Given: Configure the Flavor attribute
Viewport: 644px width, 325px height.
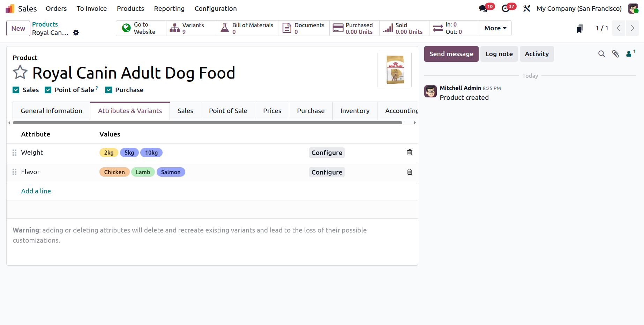Looking at the screenshot, I should pos(327,172).
